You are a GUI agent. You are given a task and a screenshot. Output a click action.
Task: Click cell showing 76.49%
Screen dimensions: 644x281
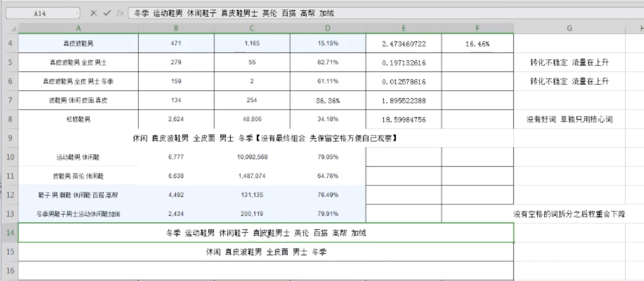click(x=328, y=195)
